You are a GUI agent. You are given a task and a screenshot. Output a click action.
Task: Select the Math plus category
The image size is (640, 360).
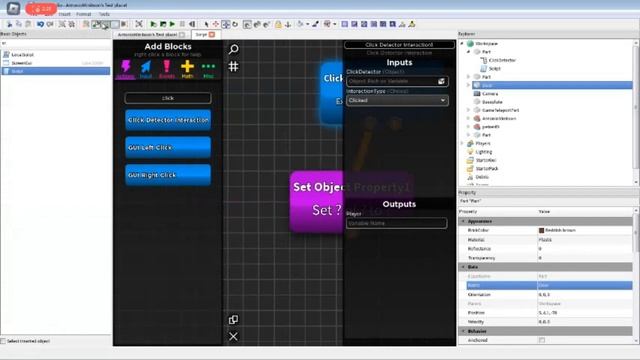click(187, 69)
